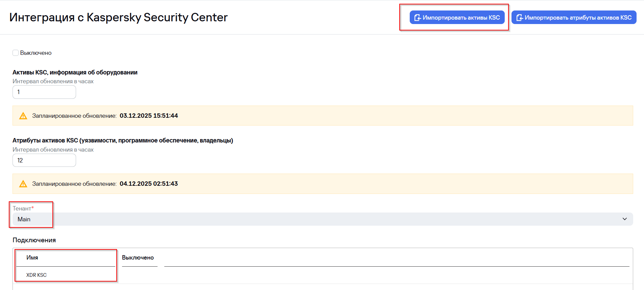644x290 pixels.
Task: Tick the "Выключено" checkbox at the top
Action: click(x=16, y=53)
